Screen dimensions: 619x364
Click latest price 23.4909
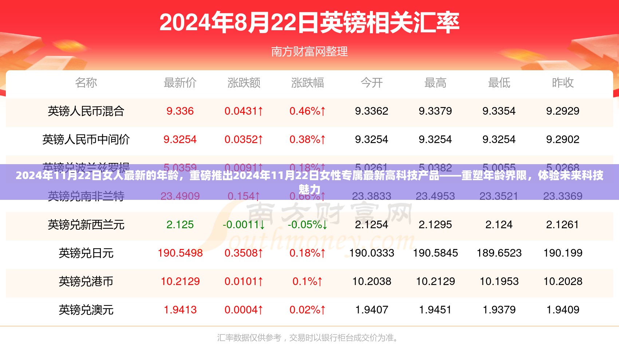coord(180,196)
